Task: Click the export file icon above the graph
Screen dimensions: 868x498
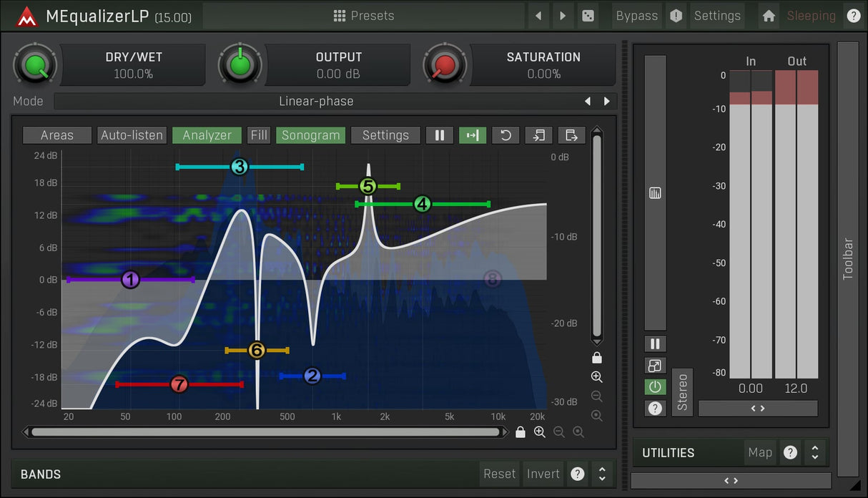Action: point(571,135)
